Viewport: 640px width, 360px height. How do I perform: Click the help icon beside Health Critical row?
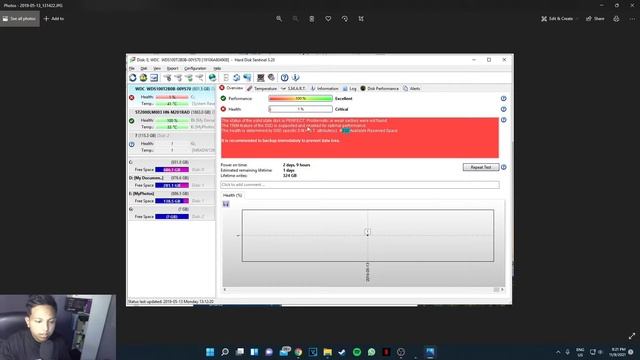504,109
